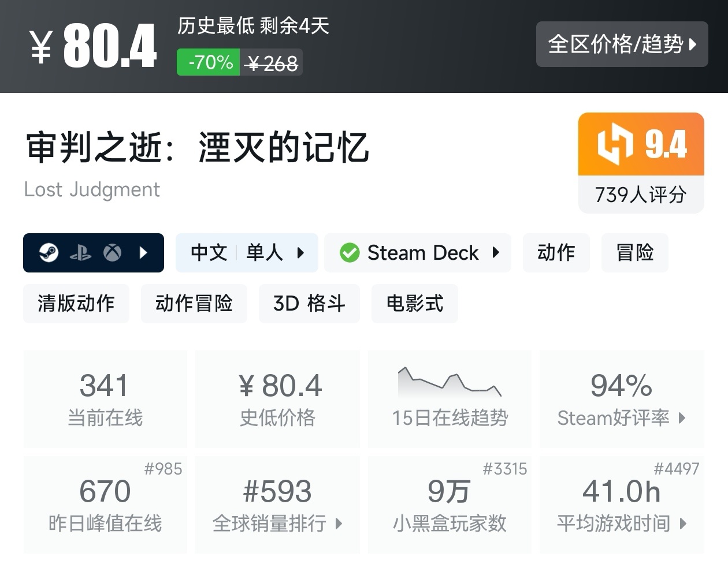Select the 动作 genre tag
Screen dimensions: 728x564
[556, 252]
